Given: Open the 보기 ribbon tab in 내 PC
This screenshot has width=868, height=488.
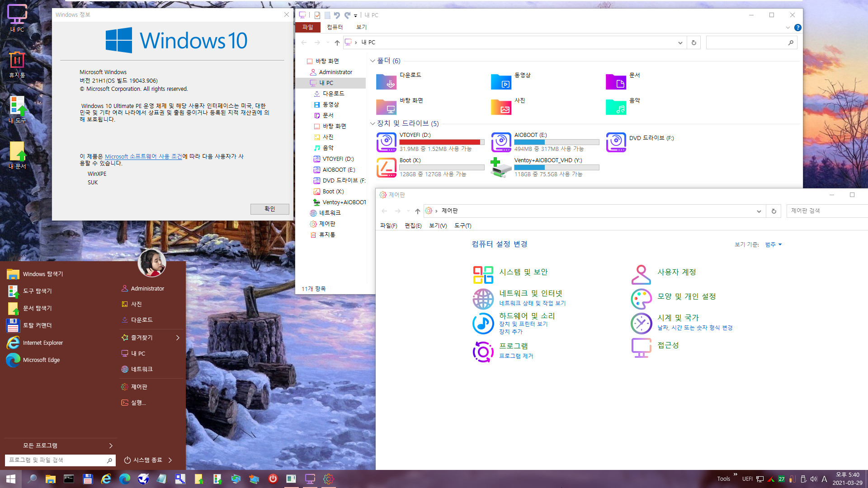Looking at the screenshot, I should coord(361,27).
